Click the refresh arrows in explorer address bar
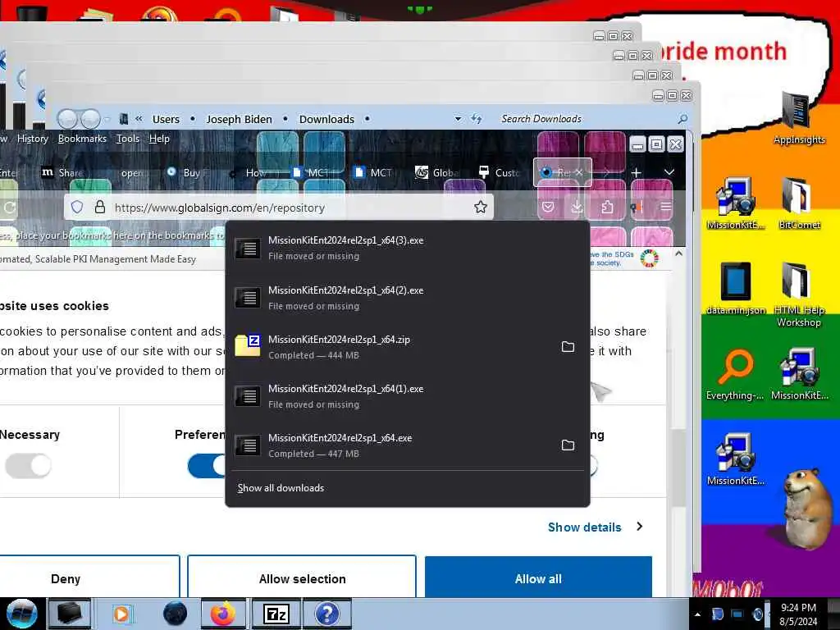840x630 pixels. click(x=477, y=119)
